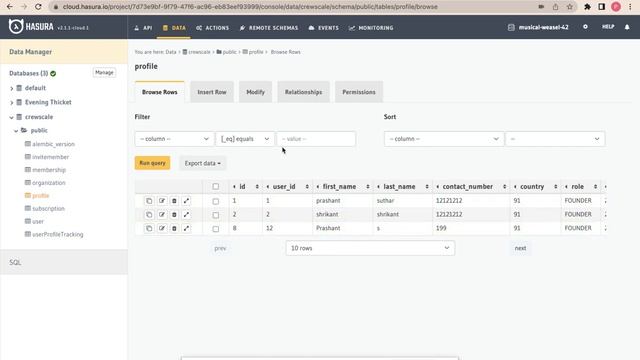Open the Events navigation item

324,28
